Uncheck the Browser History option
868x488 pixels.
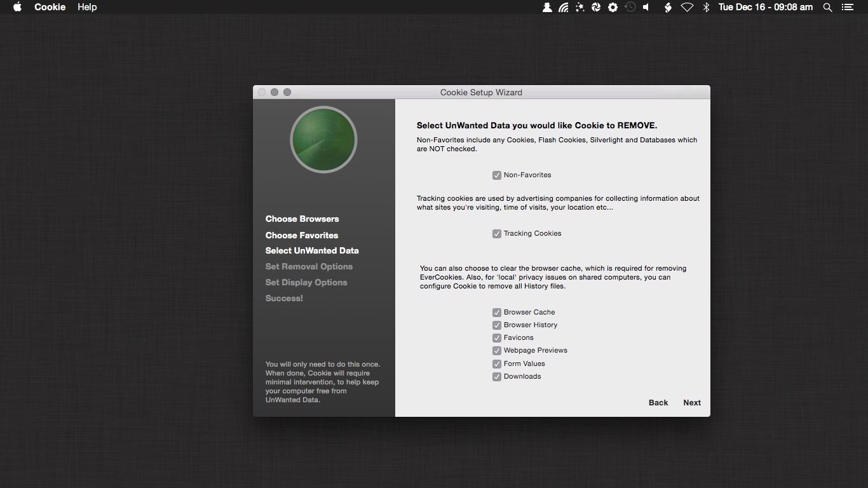point(497,325)
